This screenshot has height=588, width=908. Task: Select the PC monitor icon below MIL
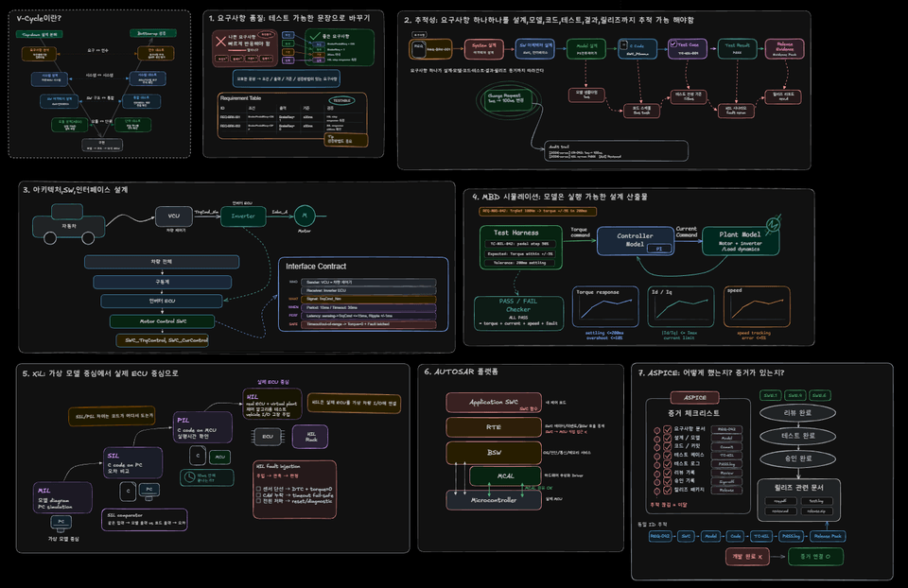tap(61, 523)
